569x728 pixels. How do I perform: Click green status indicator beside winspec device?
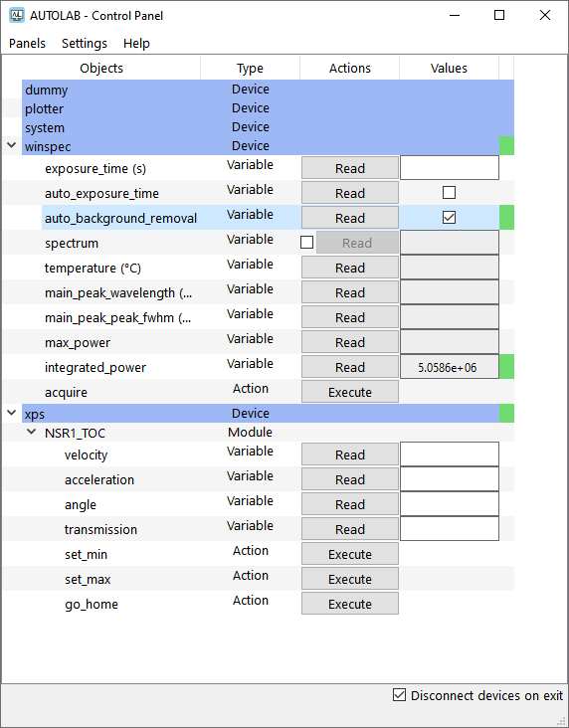coord(506,146)
